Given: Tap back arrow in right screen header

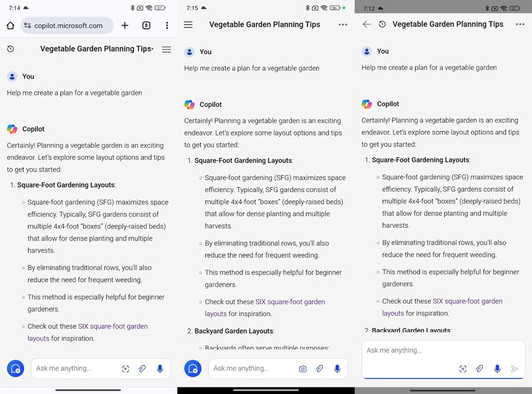Looking at the screenshot, I should [366, 25].
